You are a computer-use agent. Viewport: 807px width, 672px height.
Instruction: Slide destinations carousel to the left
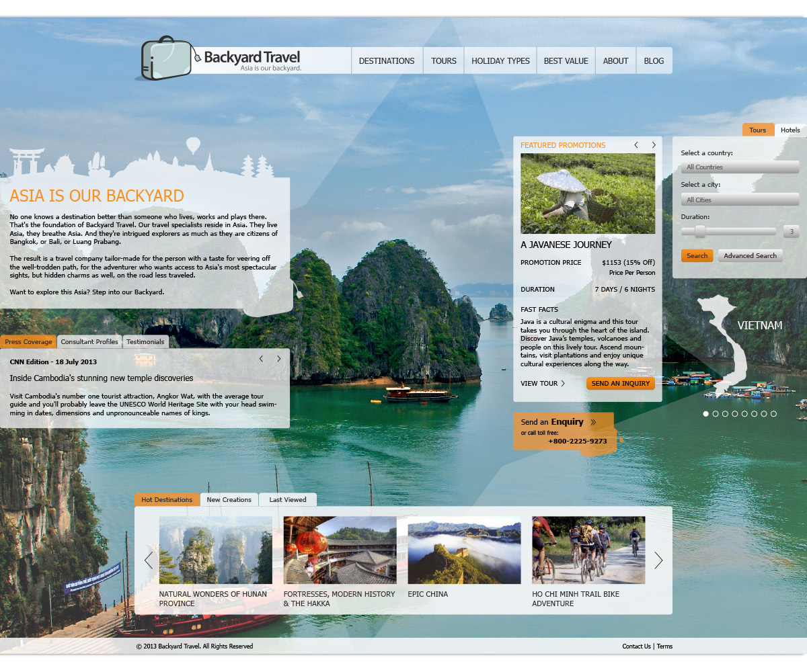pos(149,560)
